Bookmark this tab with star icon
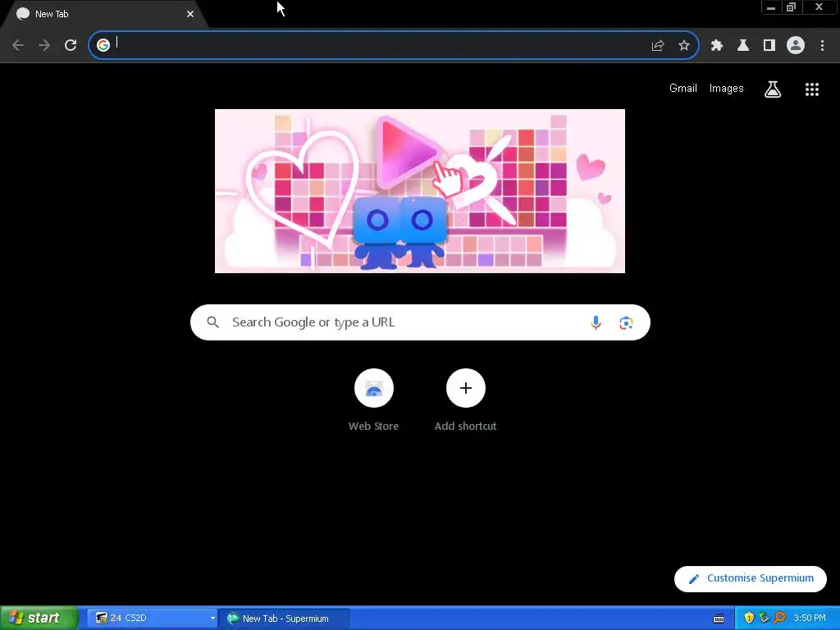 tap(684, 46)
